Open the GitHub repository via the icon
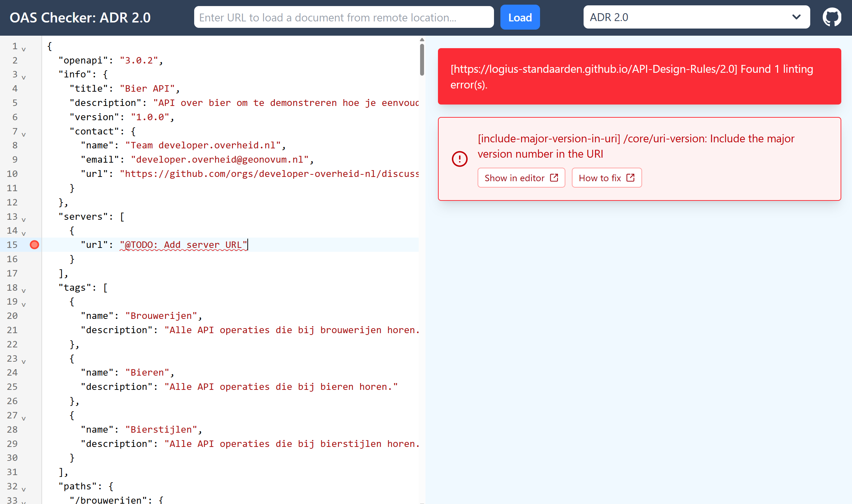 (x=832, y=17)
